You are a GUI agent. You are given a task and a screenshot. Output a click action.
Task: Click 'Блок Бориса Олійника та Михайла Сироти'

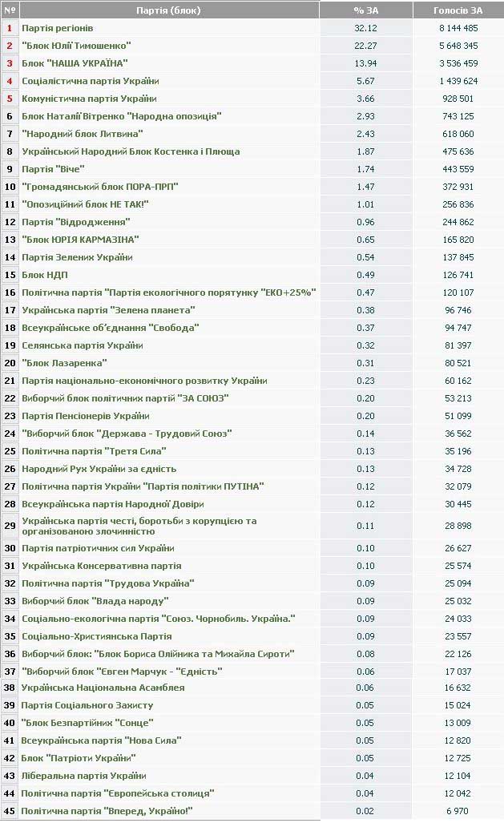click(x=158, y=654)
